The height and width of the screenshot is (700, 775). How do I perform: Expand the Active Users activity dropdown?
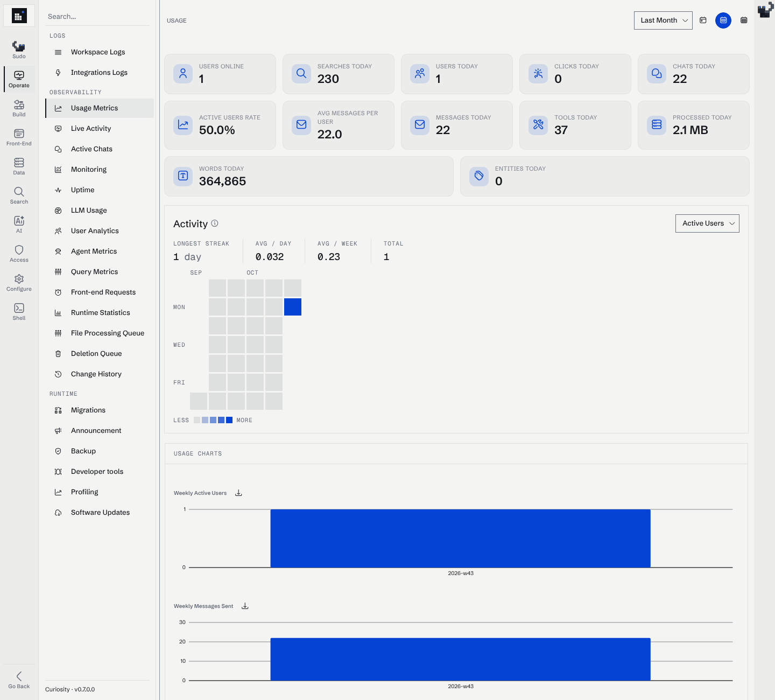(x=707, y=223)
